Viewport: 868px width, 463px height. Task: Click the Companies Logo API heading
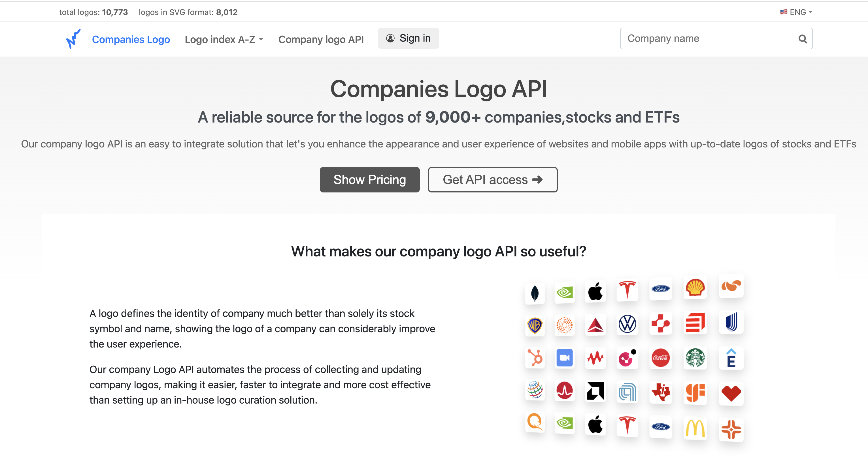click(438, 89)
